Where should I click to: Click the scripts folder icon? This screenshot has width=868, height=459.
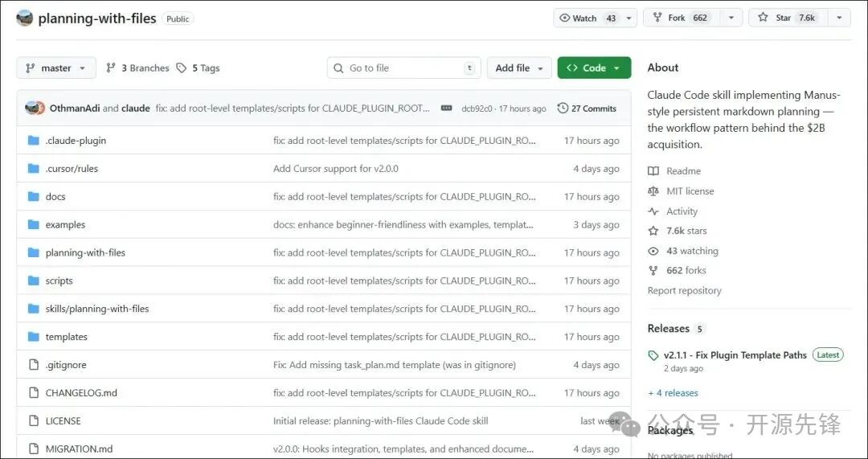34,281
